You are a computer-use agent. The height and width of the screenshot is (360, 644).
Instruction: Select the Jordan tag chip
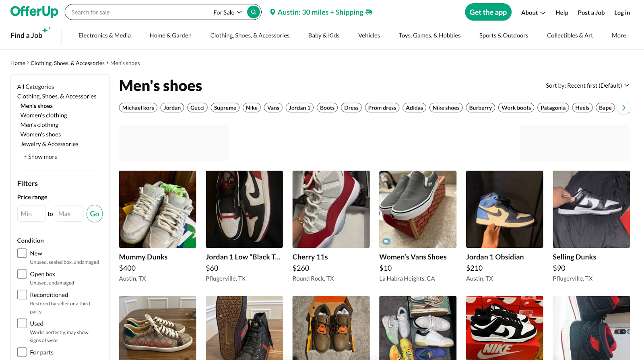[x=172, y=107]
